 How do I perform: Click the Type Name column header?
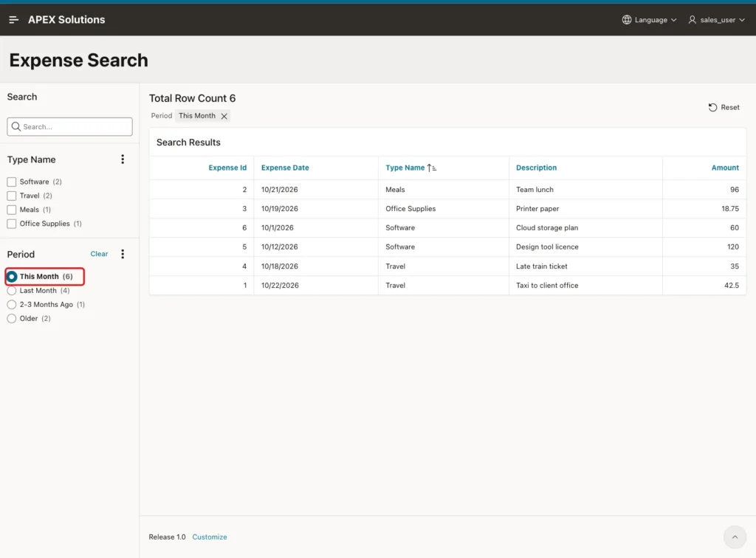point(405,168)
